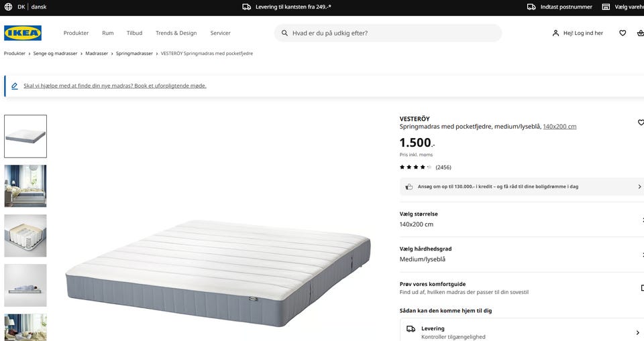Click the postal code truck icon

(531, 7)
